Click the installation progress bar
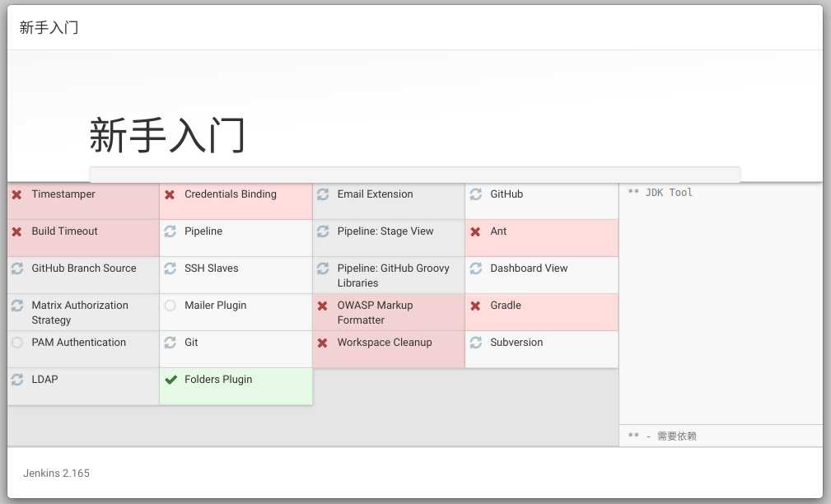The image size is (831, 504). pos(415,175)
